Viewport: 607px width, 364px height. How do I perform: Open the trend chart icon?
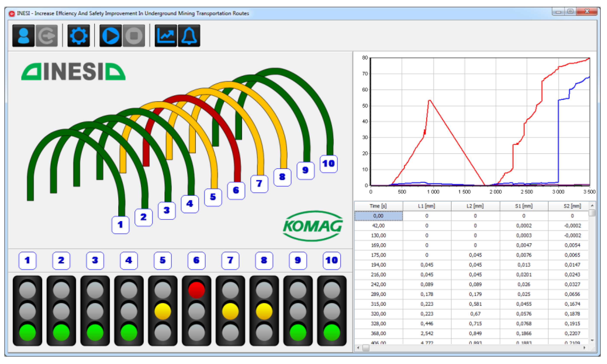point(166,36)
